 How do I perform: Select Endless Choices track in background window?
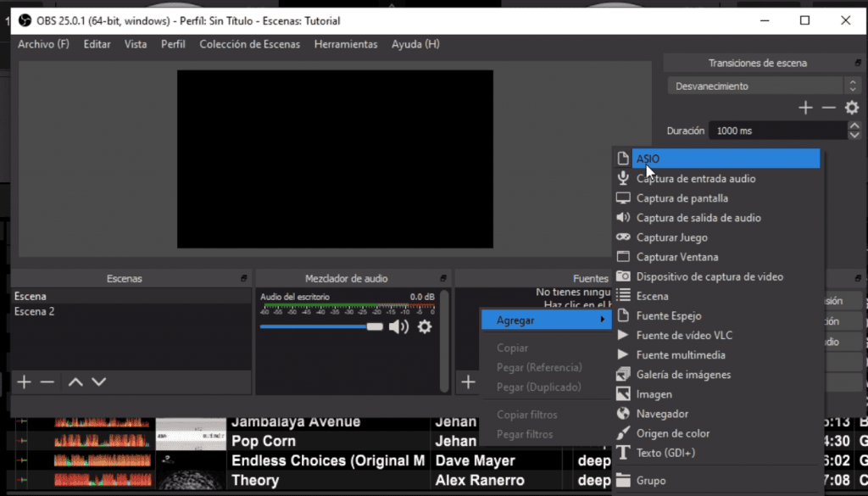328,460
